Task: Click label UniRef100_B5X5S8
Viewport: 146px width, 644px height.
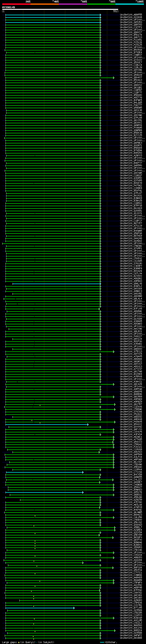Action: click(131, 50)
